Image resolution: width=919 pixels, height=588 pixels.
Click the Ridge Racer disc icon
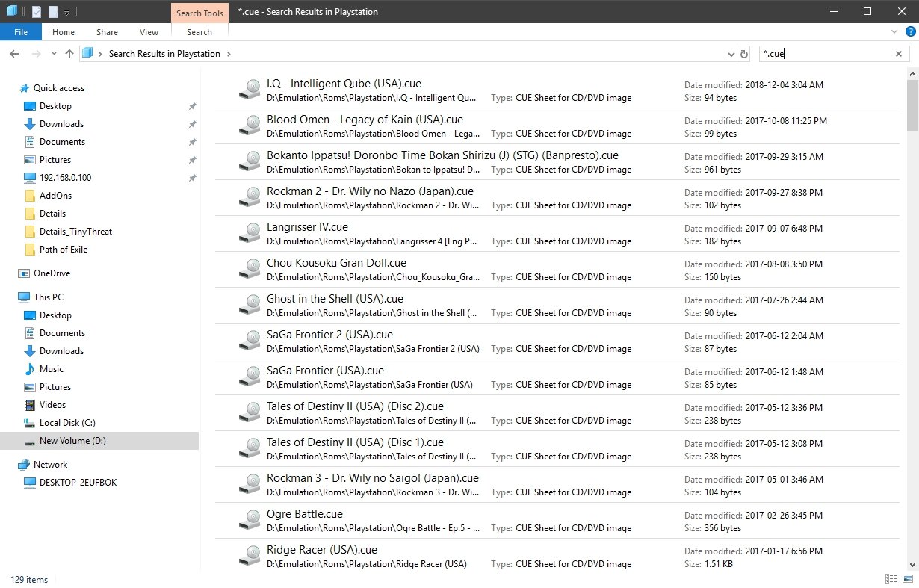pos(248,557)
